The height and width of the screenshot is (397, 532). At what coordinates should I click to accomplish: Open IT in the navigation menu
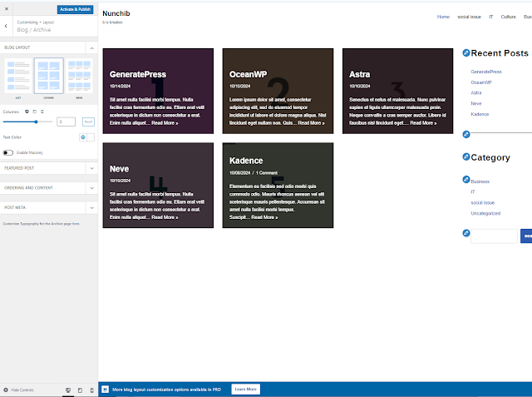coord(491,17)
